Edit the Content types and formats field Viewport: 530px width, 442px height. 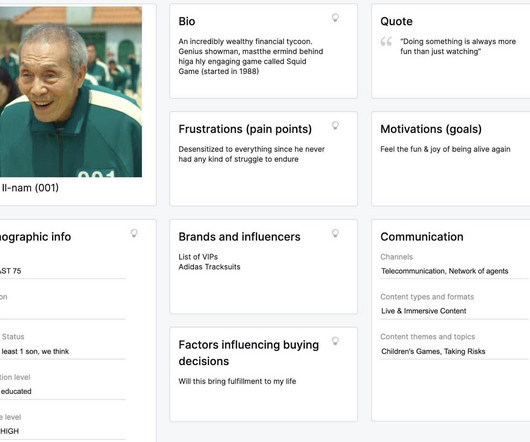454,311
